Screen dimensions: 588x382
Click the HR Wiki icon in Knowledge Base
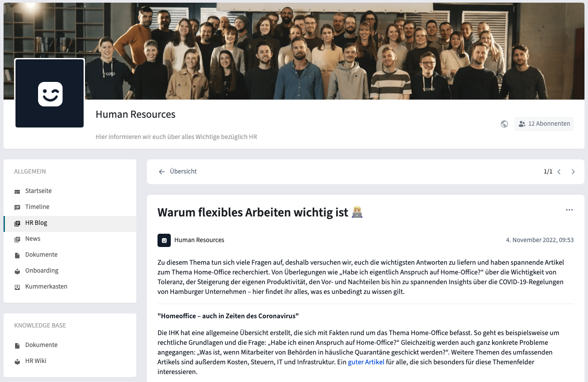(x=17, y=361)
